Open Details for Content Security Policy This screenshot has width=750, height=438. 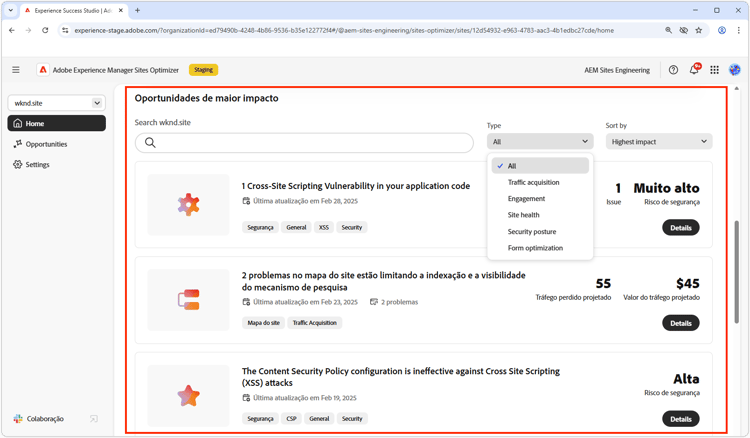click(x=681, y=419)
